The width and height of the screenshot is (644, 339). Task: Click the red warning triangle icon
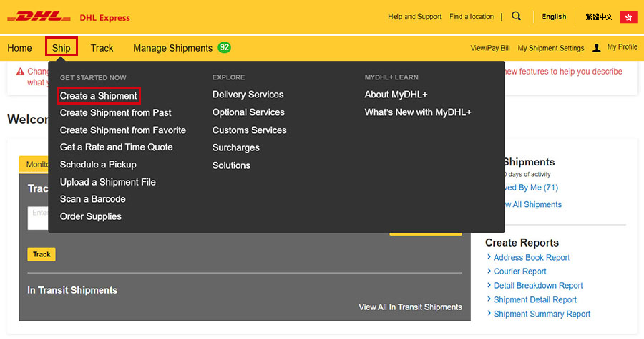tap(20, 72)
